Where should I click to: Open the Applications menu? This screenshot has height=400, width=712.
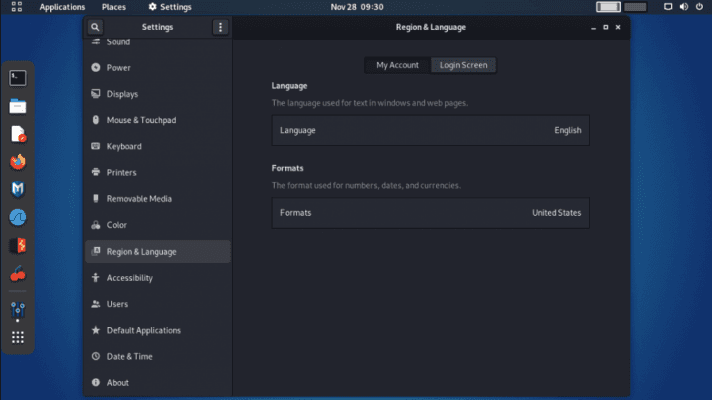click(62, 7)
